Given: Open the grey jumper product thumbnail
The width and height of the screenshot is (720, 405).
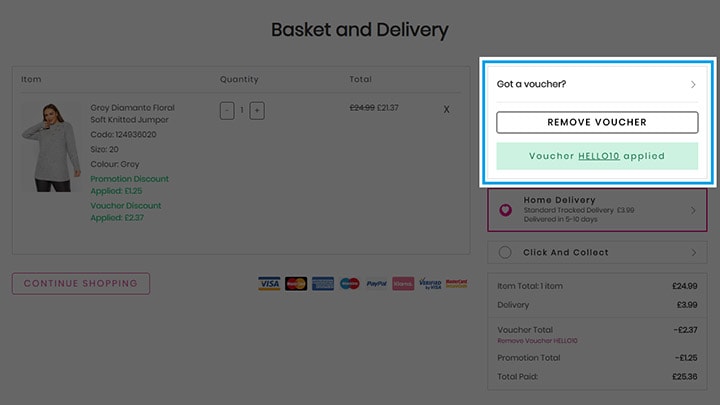Looking at the screenshot, I should point(51,147).
